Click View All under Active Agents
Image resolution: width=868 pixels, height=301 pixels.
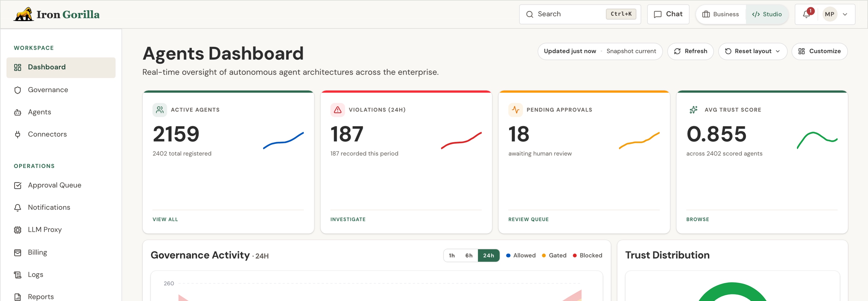pos(165,219)
